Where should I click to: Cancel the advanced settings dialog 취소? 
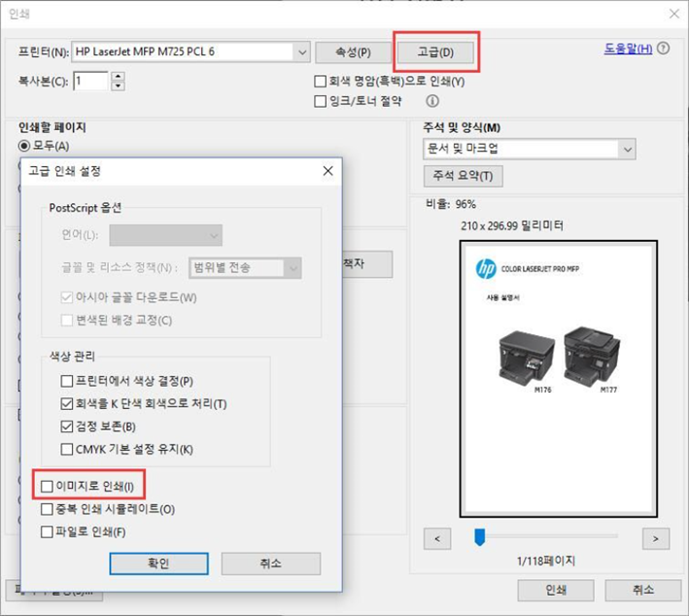271,564
